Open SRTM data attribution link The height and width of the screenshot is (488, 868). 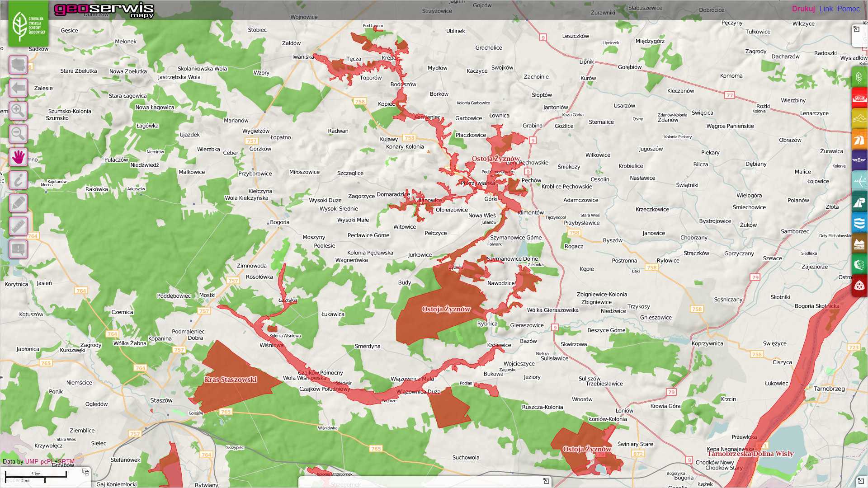[x=66, y=461]
